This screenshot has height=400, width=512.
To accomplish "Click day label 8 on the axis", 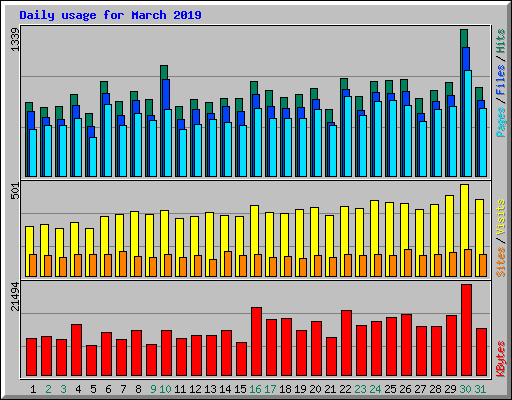I will tap(138, 389).
